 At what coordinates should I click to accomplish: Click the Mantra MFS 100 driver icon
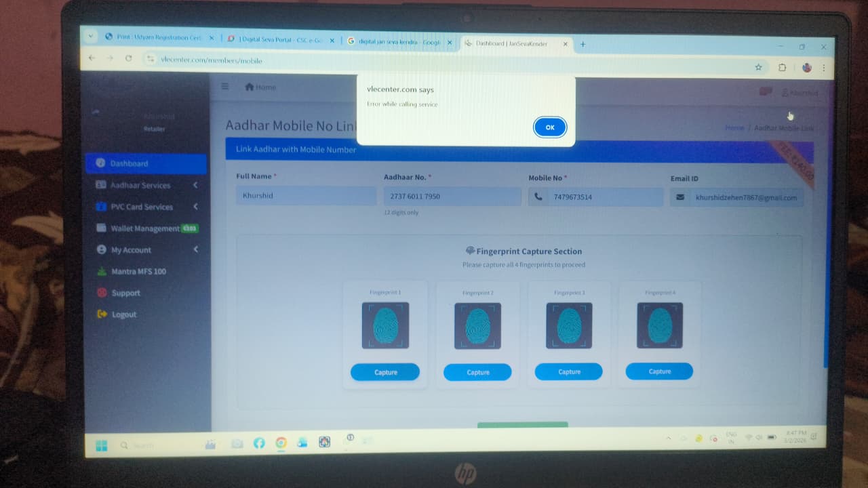click(102, 272)
